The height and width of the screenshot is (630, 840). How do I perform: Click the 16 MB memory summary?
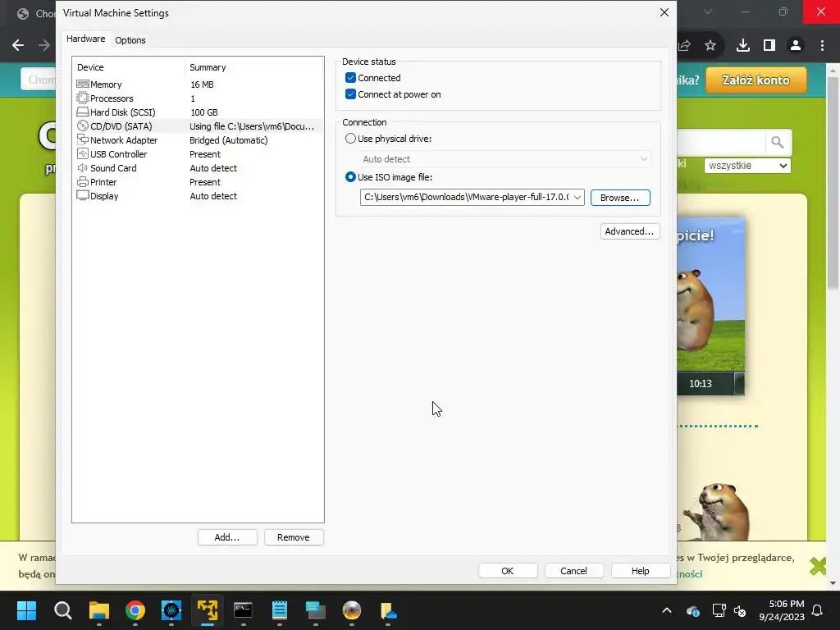click(x=202, y=84)
